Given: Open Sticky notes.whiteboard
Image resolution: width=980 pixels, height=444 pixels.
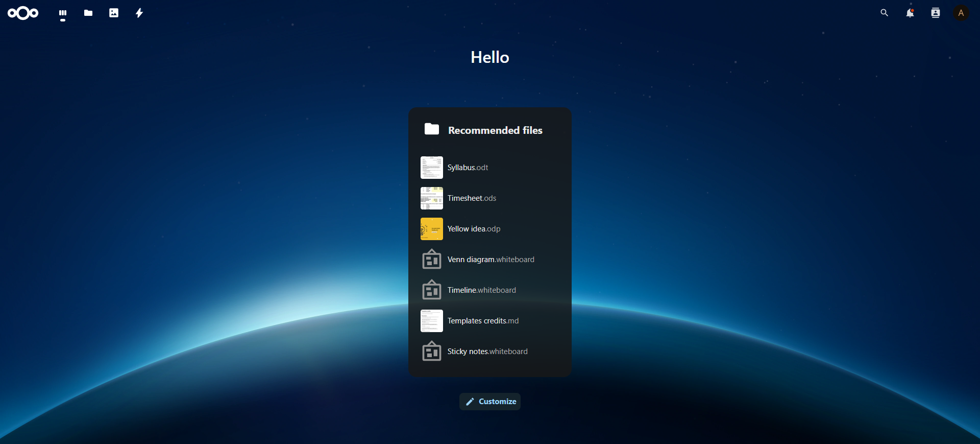Looking at the screenshot, I should click(487, 352).
